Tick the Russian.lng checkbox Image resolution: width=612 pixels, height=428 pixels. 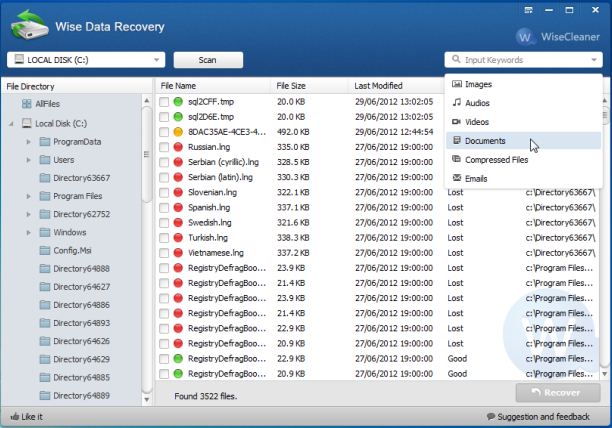click(164, 147)
